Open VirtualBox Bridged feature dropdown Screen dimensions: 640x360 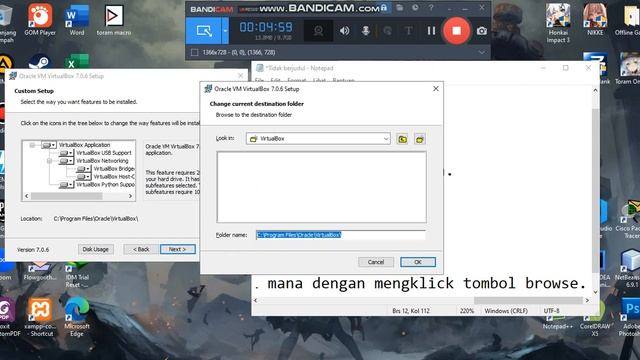pyautogui.click(x=83, y=169)
